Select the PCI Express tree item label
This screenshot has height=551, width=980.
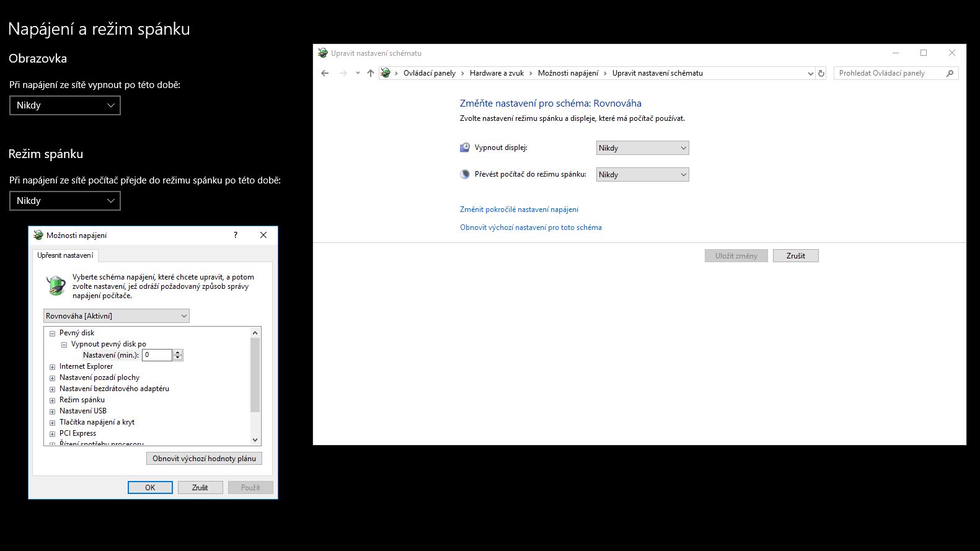tap(77, 433)
